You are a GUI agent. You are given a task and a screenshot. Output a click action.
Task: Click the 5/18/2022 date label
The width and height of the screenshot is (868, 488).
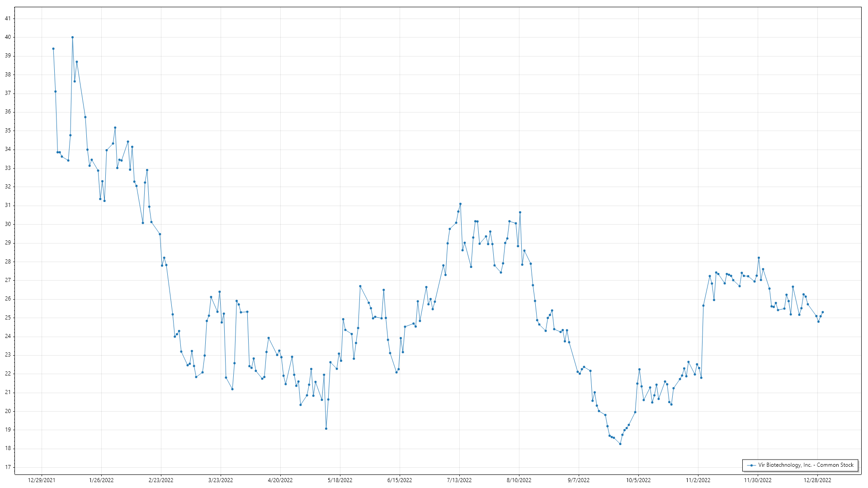tap(340, 480)
